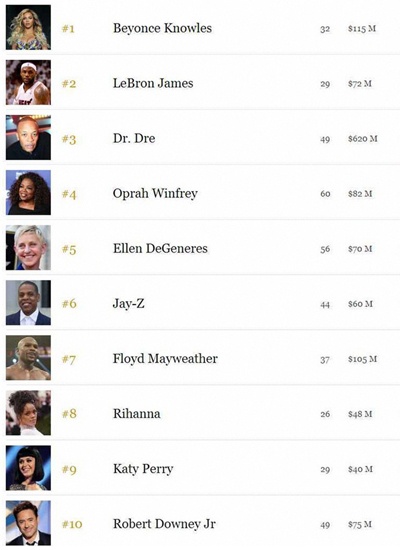
Task: Click the Katy Perry portrait thumbnail
Action: [x=28, y=468]
